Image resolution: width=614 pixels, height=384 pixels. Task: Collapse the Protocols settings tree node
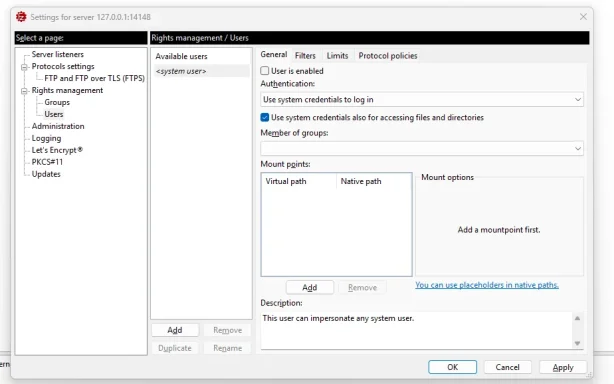24,67
